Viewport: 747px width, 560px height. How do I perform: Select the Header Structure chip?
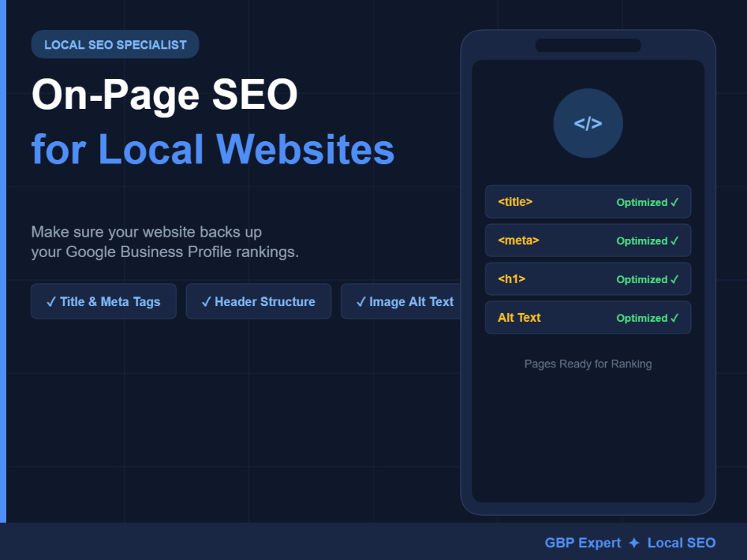pos(258,302)
